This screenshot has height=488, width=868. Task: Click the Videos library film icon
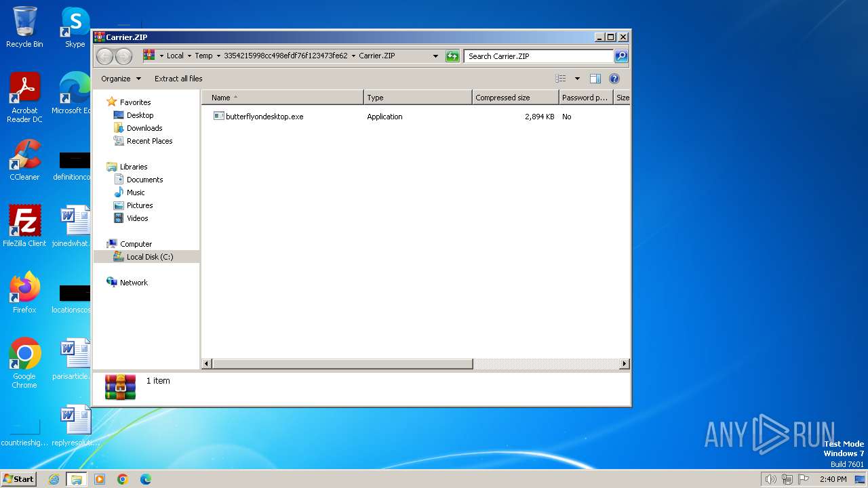119,218
